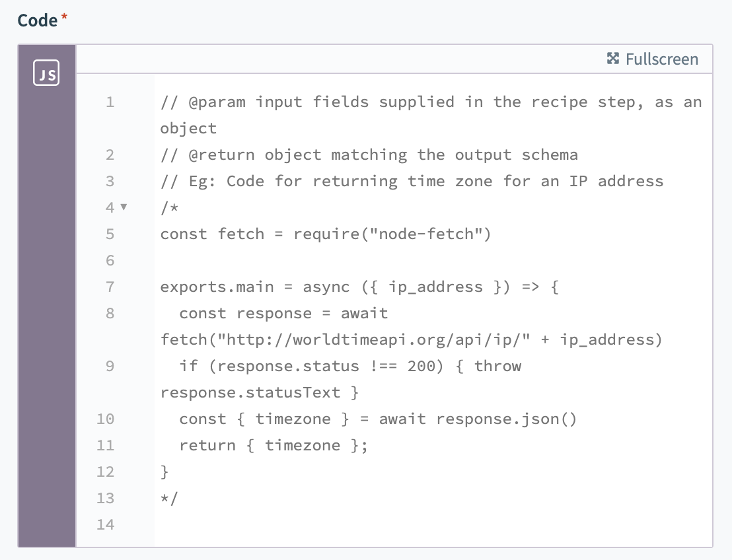Open the editor via the Fullscreen label
Viewport: 732px width, 560px height.
pyautogui.click(x=661, y=59)
